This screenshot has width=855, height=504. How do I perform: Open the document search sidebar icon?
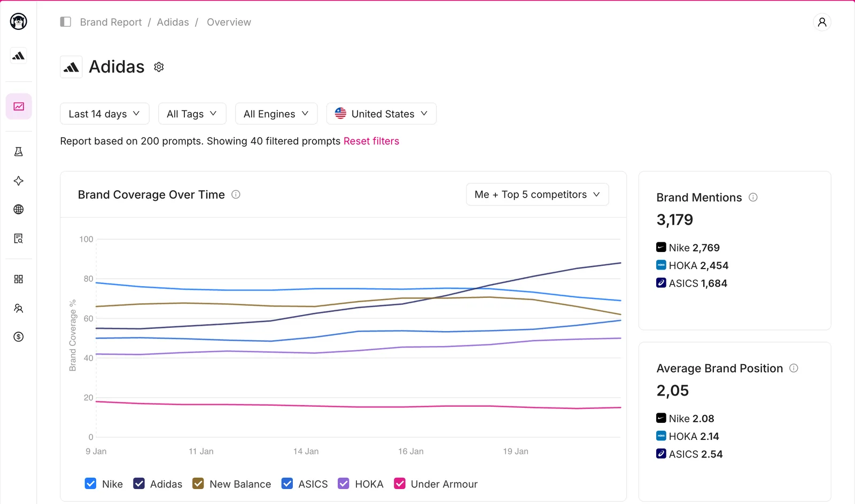[x=19, y=238]
